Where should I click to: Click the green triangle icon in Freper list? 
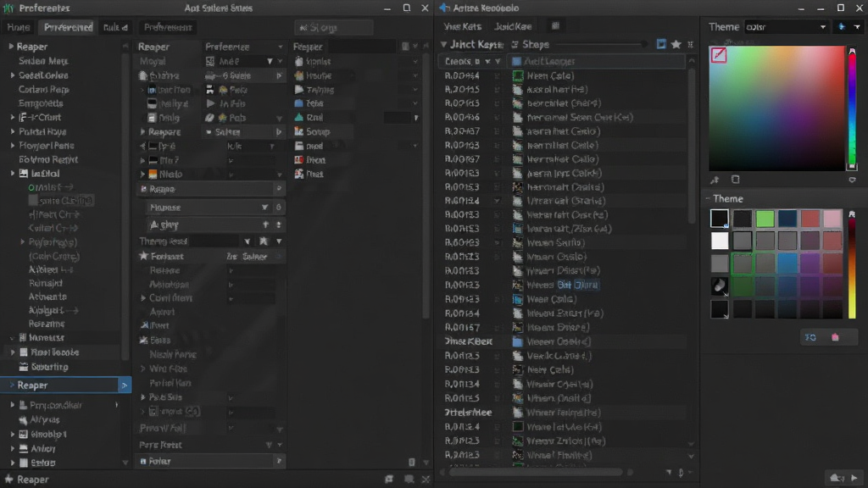coord(299,117)
